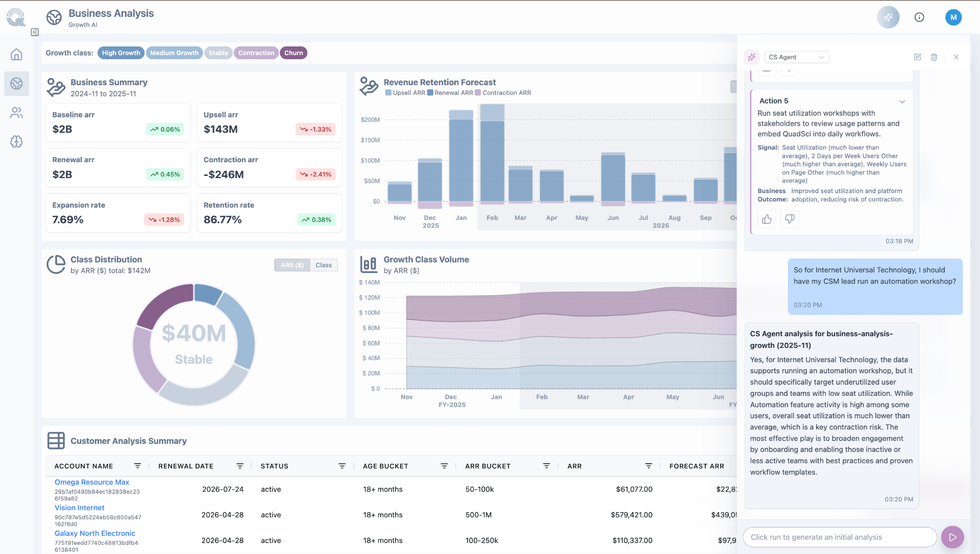Click the 500-1M ARR bucket cell
This screenshot has width=980, height=554.
(478, 515)
